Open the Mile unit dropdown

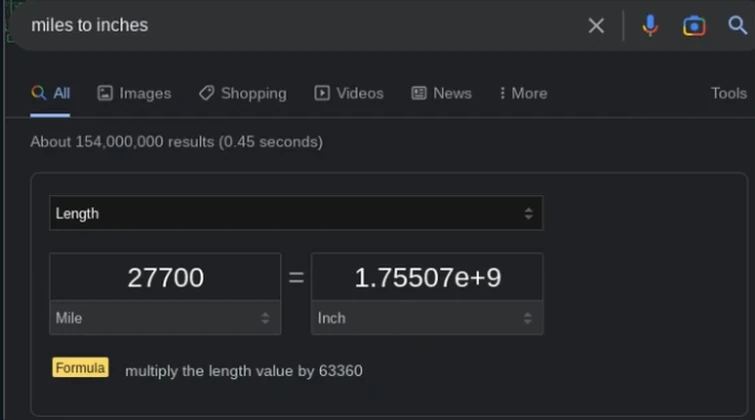165,318
